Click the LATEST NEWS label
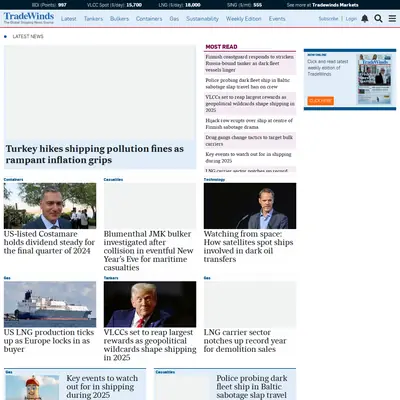The image size is (400, 400). point(28,36)
